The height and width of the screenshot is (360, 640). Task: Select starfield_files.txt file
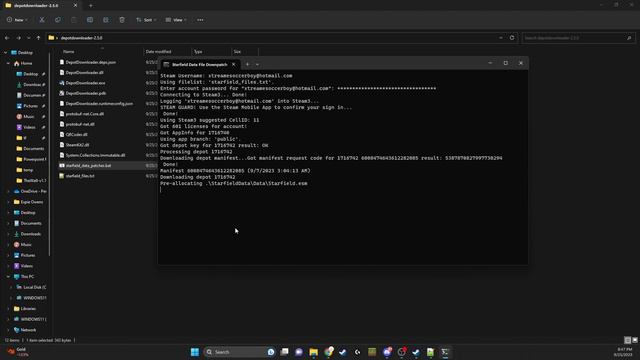(x=80, y=176)
